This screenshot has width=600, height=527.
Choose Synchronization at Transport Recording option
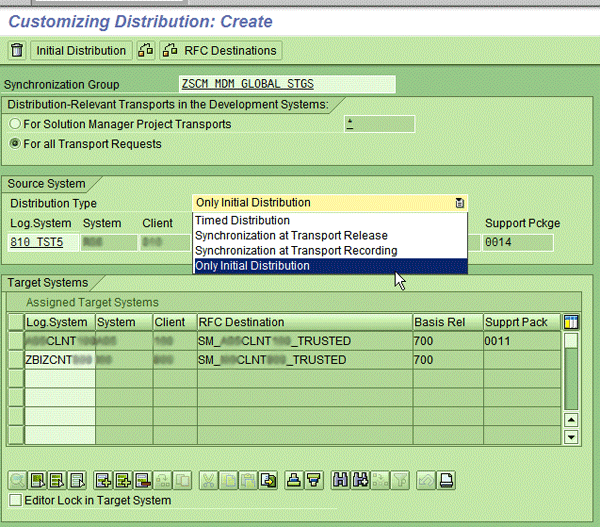pos(331,251)
